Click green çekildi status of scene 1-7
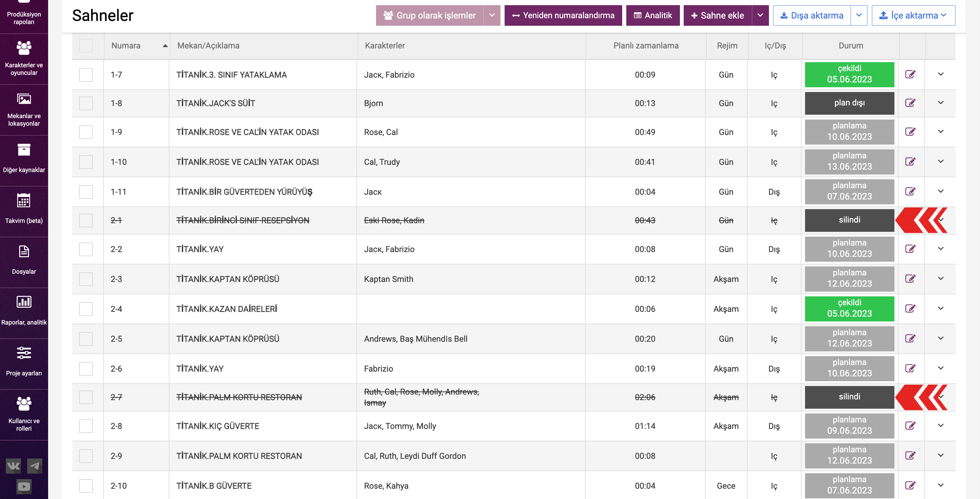The width and height of the screenshot is (980, 499). (x=849, y=75)
